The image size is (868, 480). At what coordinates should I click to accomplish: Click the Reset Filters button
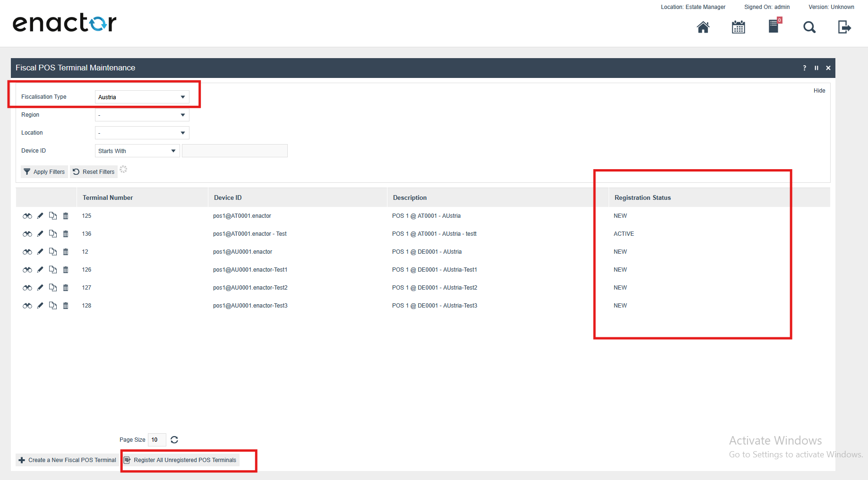pos(94,172)
